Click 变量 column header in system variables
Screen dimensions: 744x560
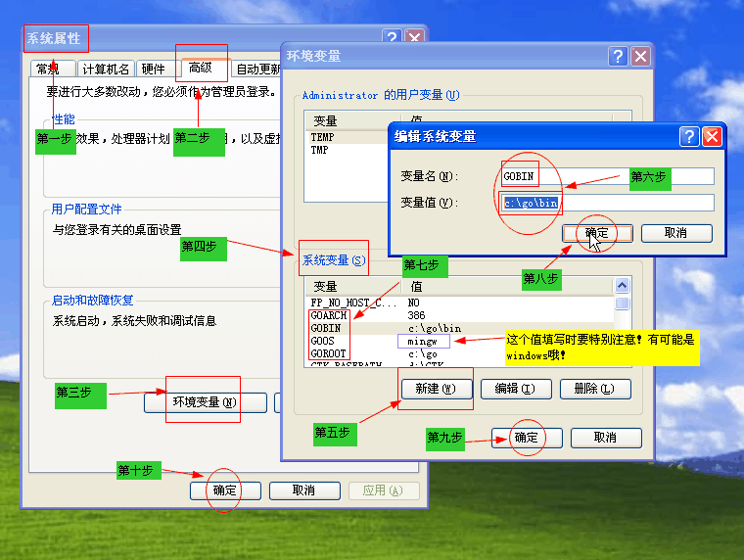point(353,287)
